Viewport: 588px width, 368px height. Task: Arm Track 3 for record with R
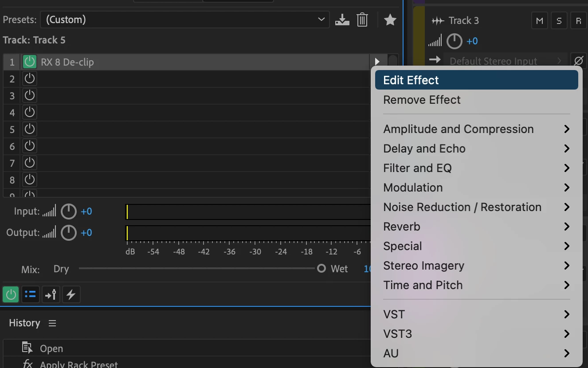(x=579, y=21)
